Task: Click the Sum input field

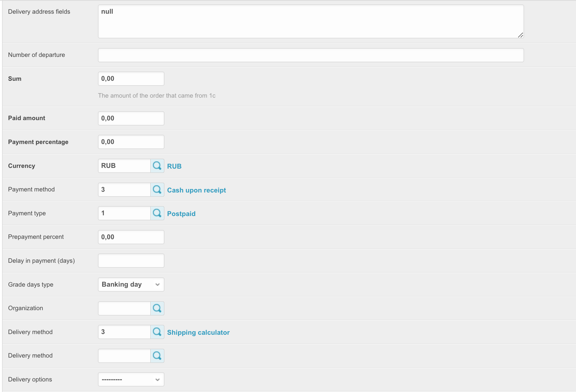Action: tap(131, 79)
